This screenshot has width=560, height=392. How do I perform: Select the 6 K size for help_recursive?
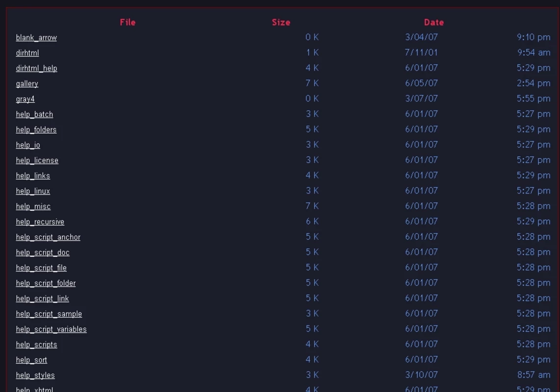(312, 221)
